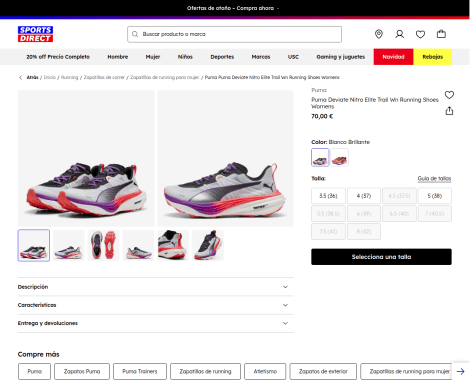Click the Zapatos de exterior tag
The width and height of the screenshot is (475, 380).
click(x=323, y=371)
